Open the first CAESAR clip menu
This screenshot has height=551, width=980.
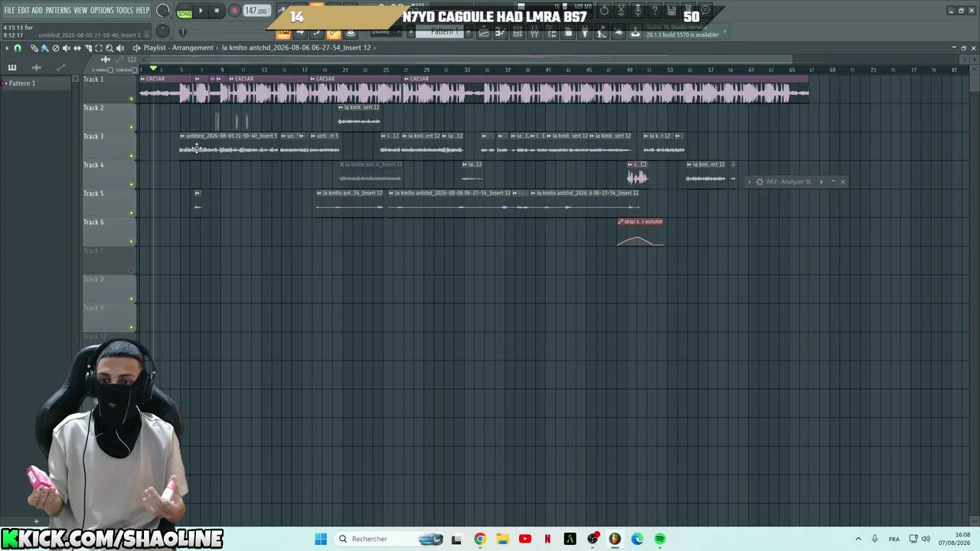[x=143, y=79]
